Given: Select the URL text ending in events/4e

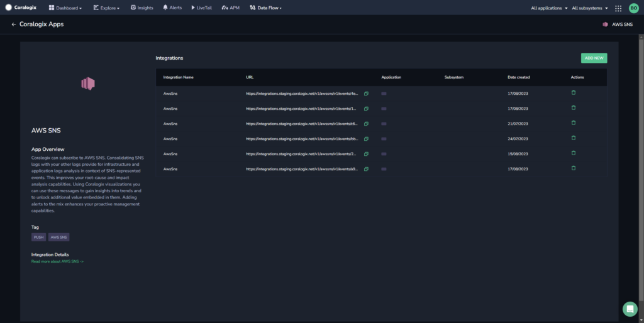Looking at the screenshot, I should click(x=302, y=94).
